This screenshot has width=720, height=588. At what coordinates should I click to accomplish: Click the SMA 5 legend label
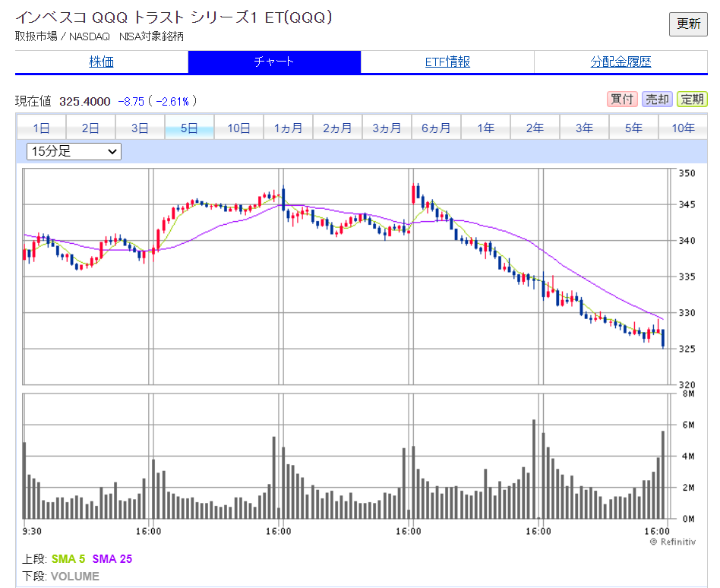pos(68,559)
